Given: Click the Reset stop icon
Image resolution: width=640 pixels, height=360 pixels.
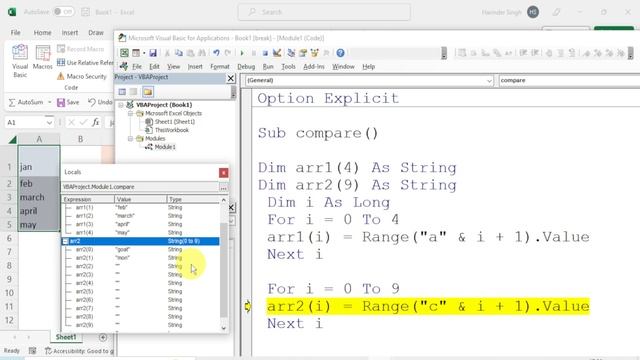Looking at the screenshot, I should coord(265,53).
